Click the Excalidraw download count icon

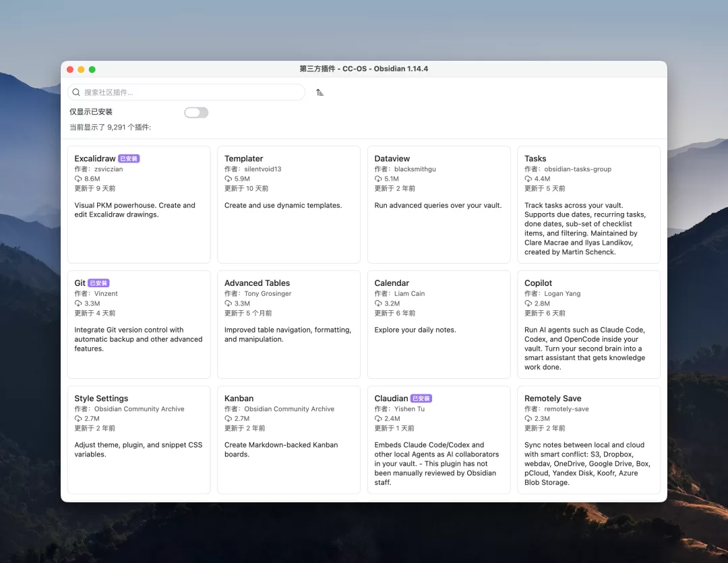pyautogui.click(x=78, y=179)
